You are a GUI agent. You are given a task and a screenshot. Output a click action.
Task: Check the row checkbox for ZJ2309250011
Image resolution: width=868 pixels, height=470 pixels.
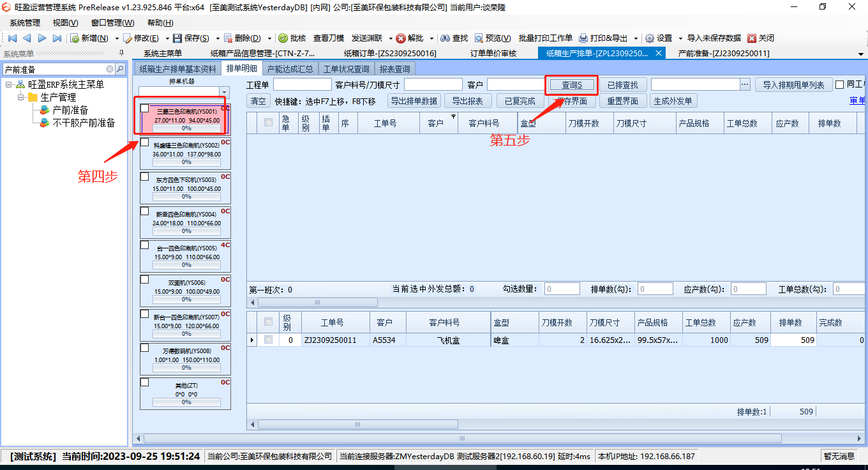(x=268, y=340)
